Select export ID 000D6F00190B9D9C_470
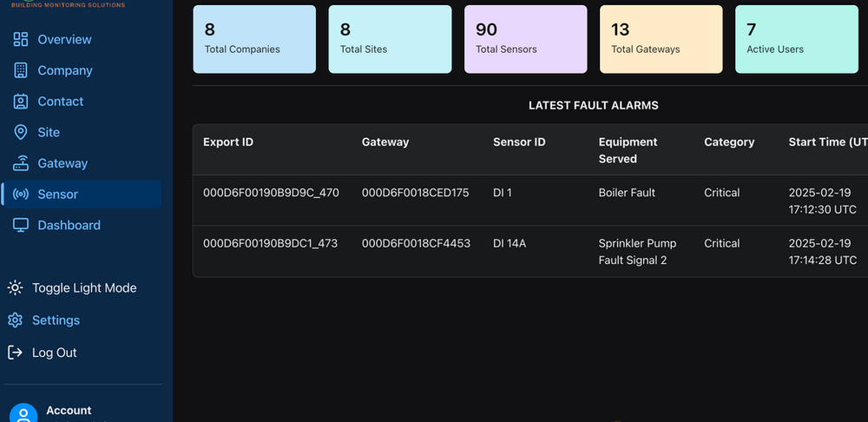 tap(271, 193)
